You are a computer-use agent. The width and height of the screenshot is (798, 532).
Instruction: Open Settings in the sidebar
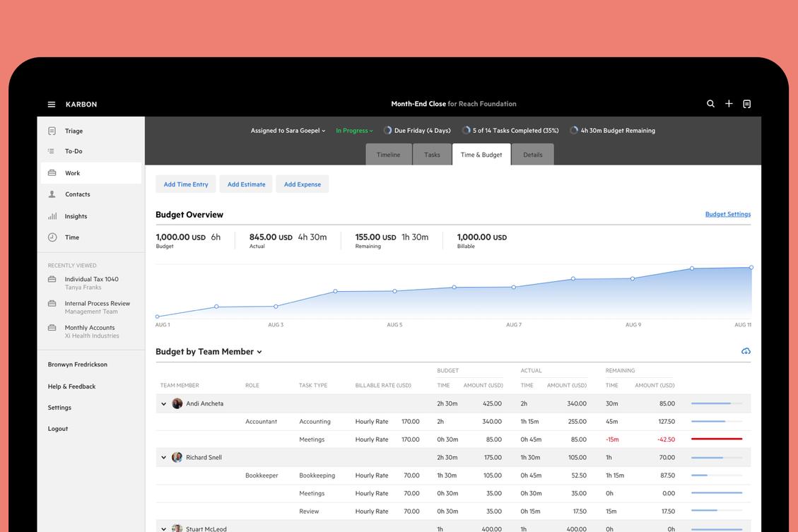coord(59,408)
